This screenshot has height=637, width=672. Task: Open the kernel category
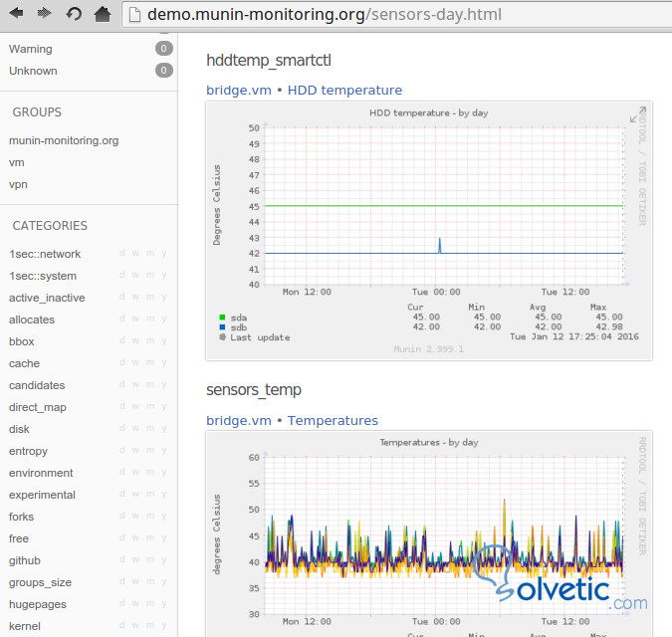click(25, 626)
